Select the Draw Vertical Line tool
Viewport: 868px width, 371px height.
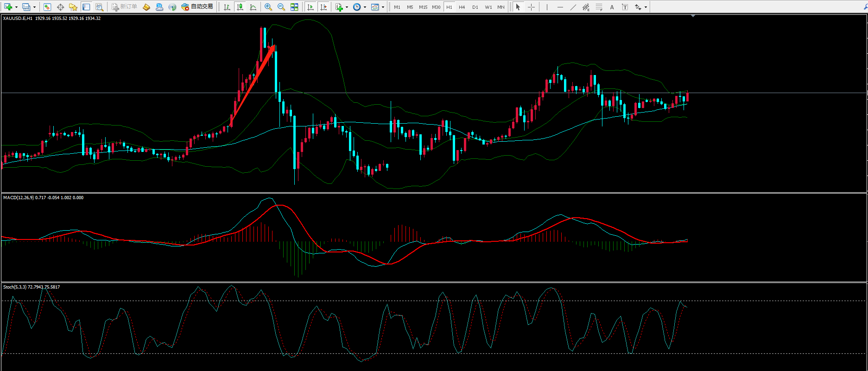547,7
